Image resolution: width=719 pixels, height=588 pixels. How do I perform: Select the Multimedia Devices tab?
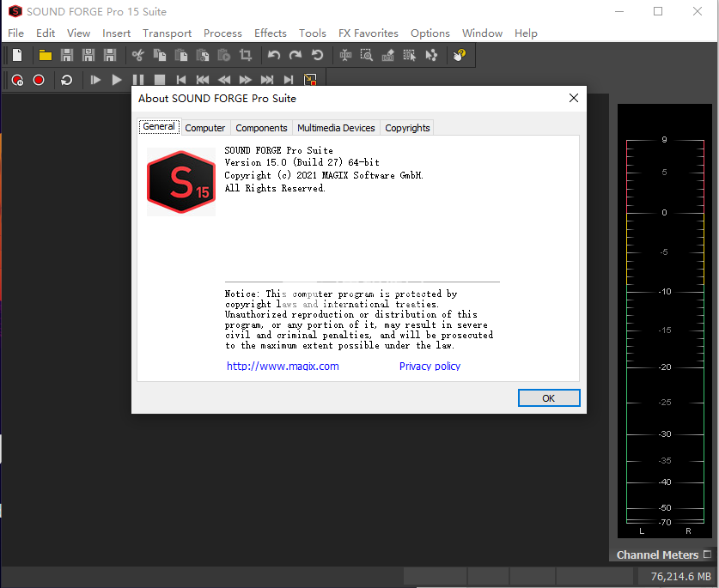[336, 128]
